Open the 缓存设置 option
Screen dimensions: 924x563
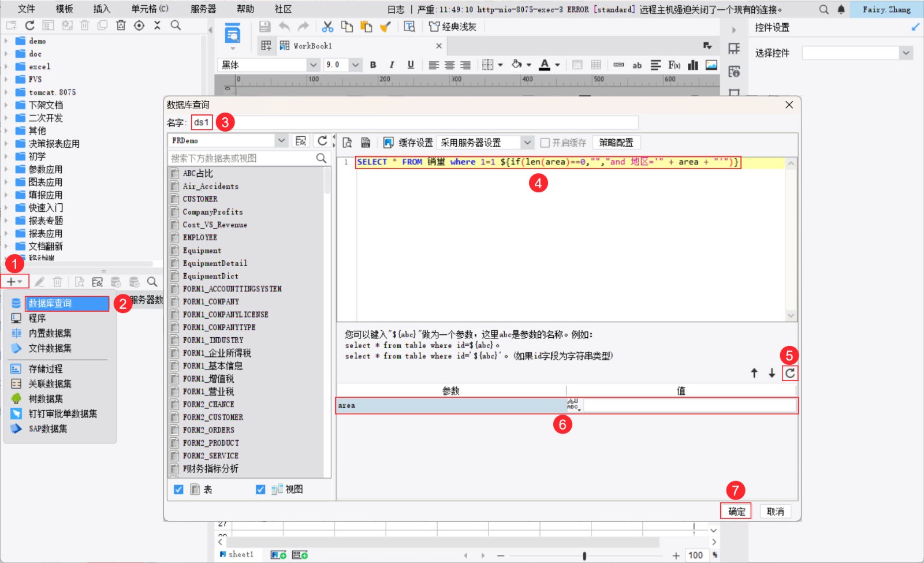pyautogui.click(x=408, y=143)
